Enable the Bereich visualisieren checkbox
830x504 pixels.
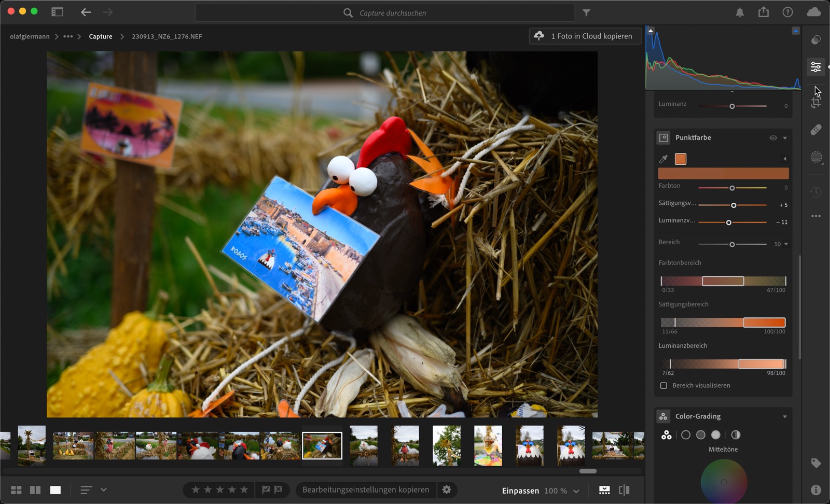663,386
